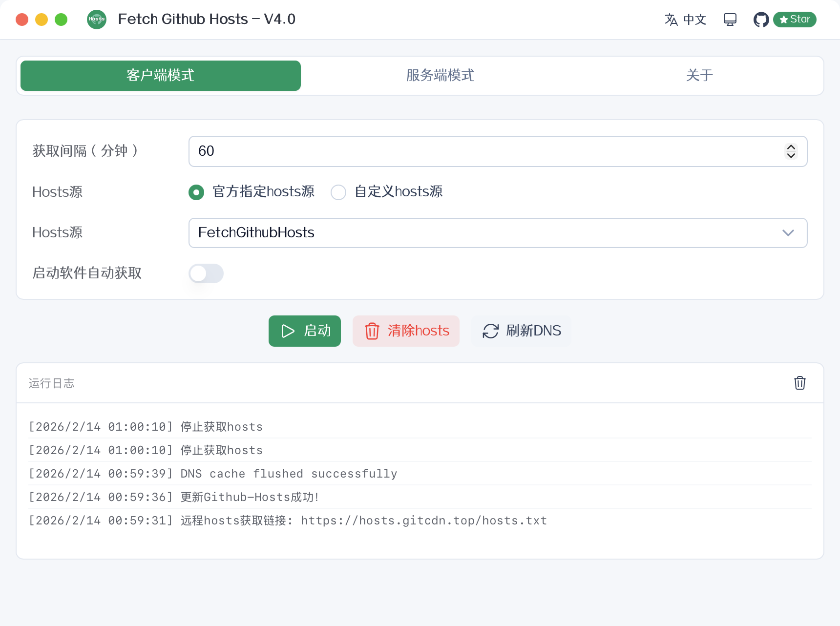Open the FetchGithubHosts source dropdown

(x=498, y=233)
